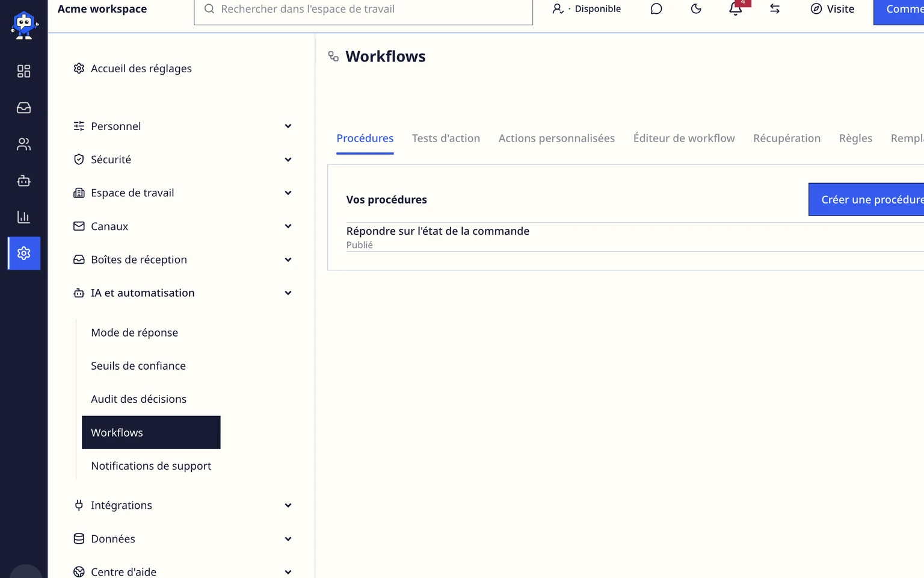Open the inbox tray icon in sidebar
Screen dimensions: 924x578
click(23, 108)
